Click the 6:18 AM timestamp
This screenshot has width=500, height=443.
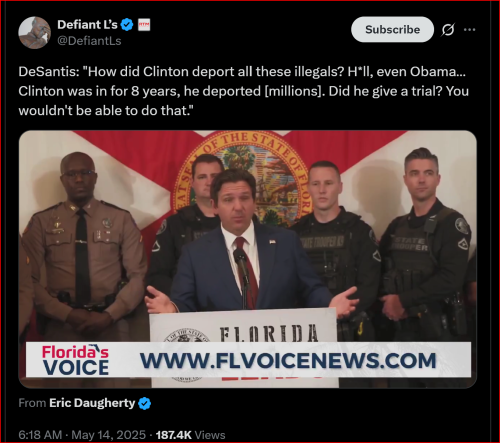pyautogui.click(x=40, y=435)
